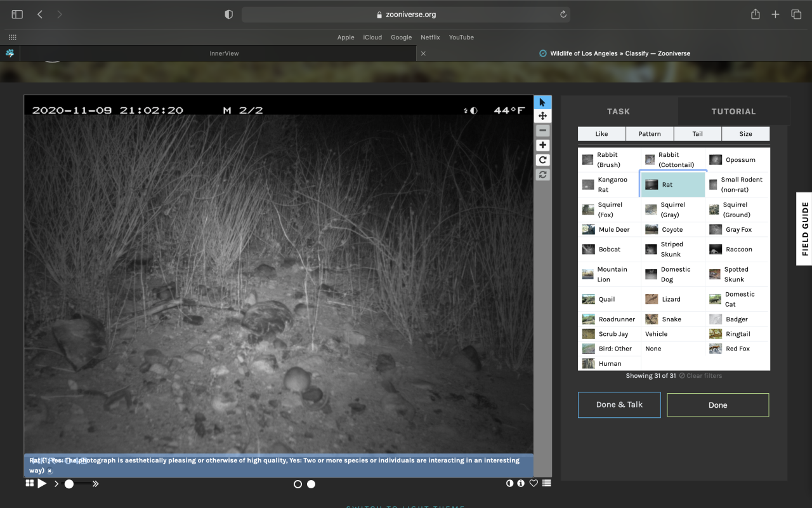The image size is (812, 508).
Task: Click the Done & Talk button
Action: (x=619, y=404)
